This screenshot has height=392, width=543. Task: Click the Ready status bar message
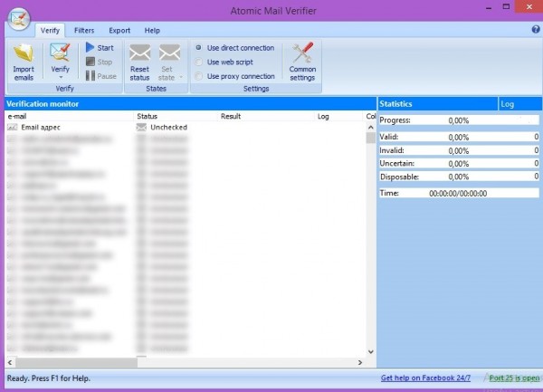(49, 378)
